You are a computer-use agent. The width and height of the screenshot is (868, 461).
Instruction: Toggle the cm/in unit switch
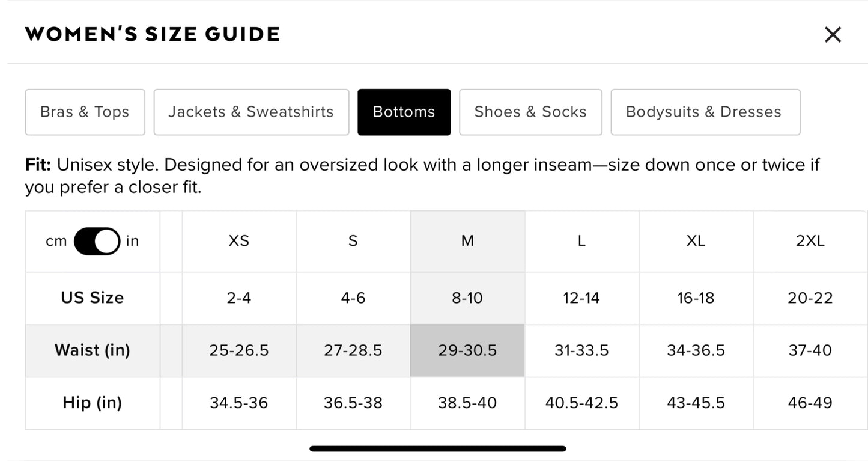tap(97, 241)
